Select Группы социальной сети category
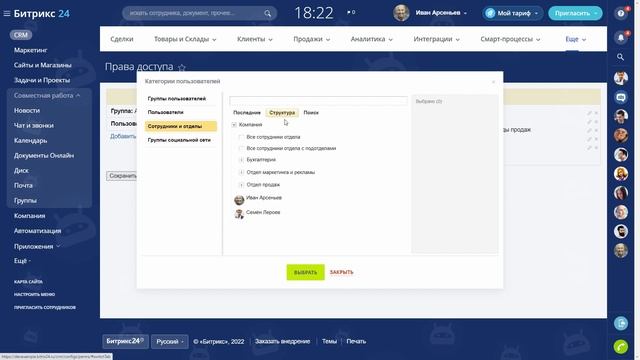This screenshot has height=360, width=640. pyautogui.click(x=180, y=140)
